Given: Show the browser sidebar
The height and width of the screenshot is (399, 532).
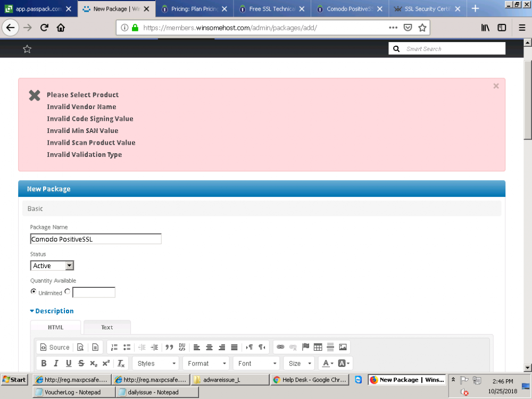Looking at the screenshot, I should 502,28.
